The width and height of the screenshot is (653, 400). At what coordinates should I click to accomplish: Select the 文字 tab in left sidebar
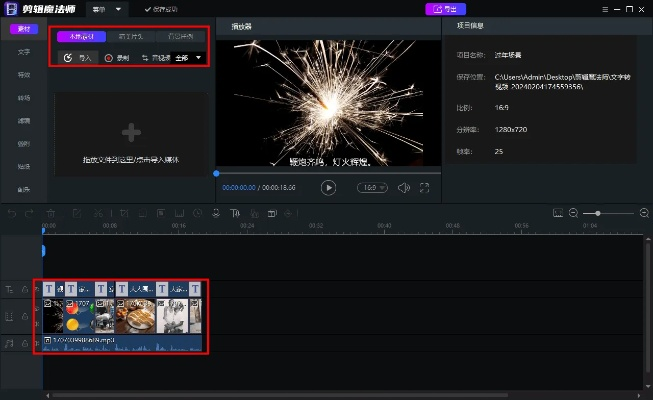(x=24, y=51)
